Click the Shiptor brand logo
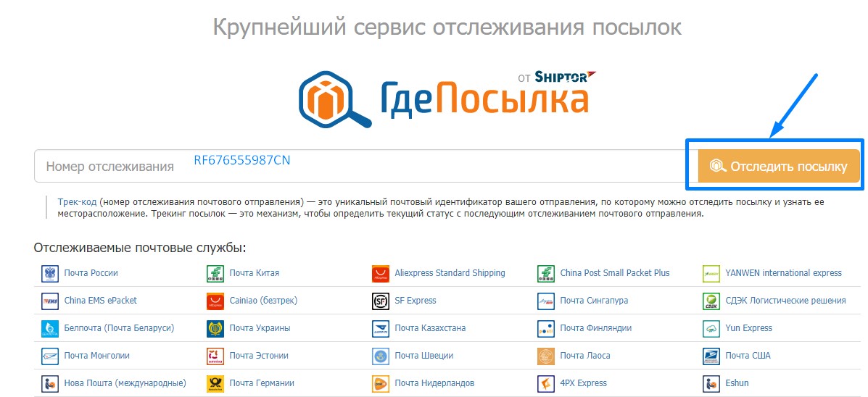 coord(565,77)
